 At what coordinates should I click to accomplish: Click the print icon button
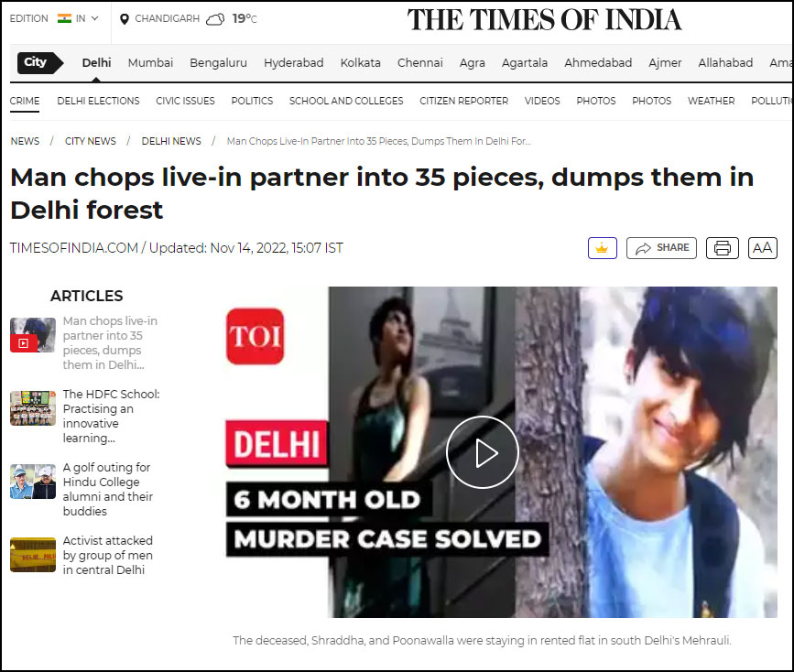click(x=722, y=248)
